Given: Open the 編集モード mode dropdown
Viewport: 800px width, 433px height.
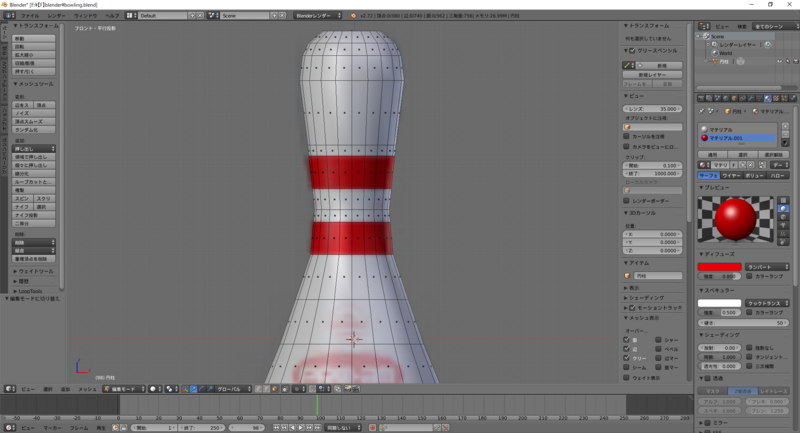Looking at the screenshot, I should (x=124, y=389).
